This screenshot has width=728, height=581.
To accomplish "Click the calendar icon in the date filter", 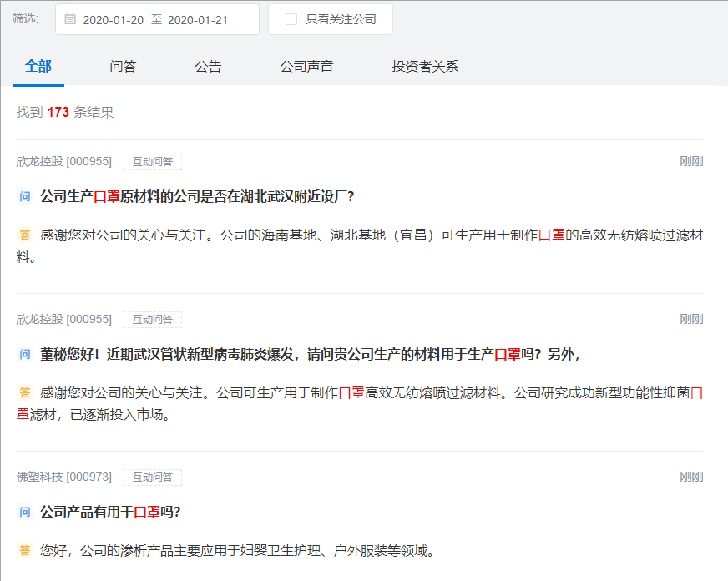I will click(x=70, y=19).
